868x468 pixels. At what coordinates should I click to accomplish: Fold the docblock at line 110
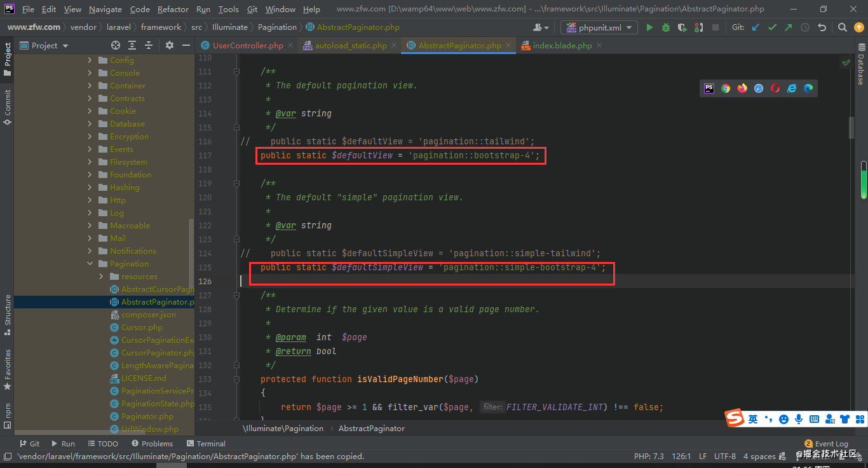(236, 71)
